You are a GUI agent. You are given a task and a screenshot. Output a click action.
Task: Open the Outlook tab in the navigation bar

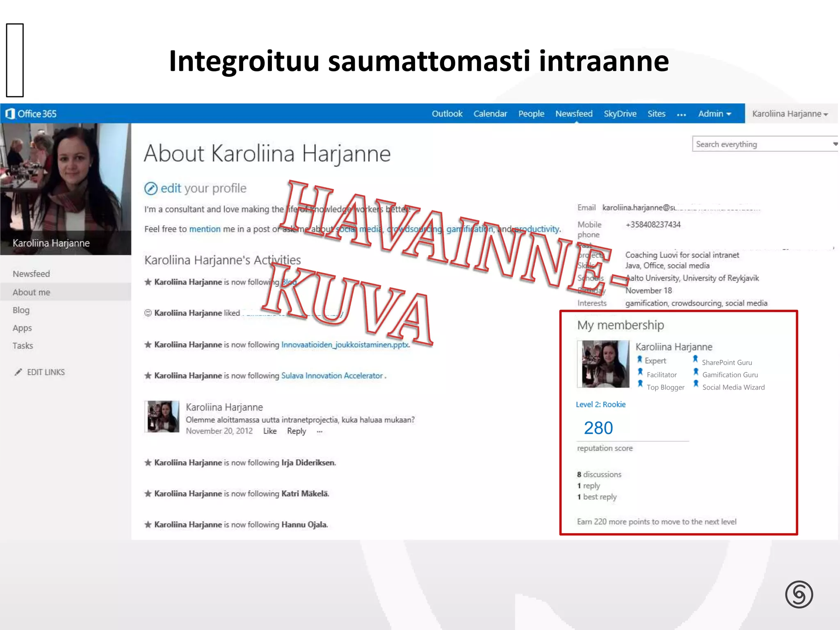(x=447, y=114)
